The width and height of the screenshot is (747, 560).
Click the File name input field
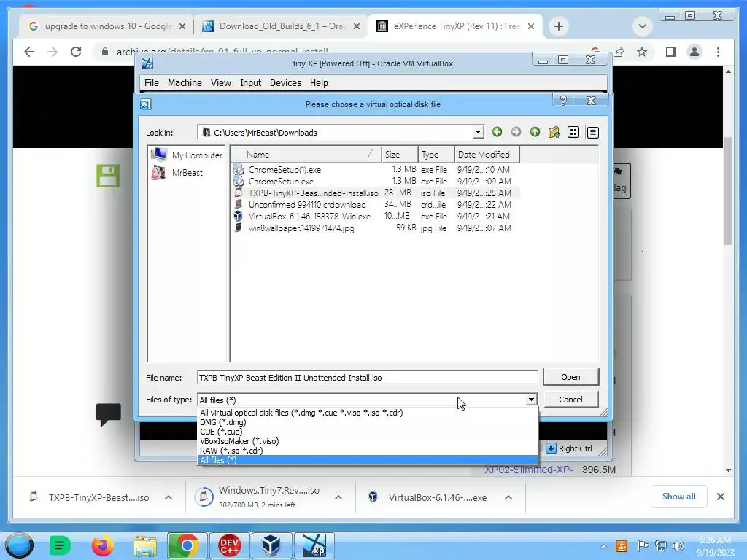point(368,378)
